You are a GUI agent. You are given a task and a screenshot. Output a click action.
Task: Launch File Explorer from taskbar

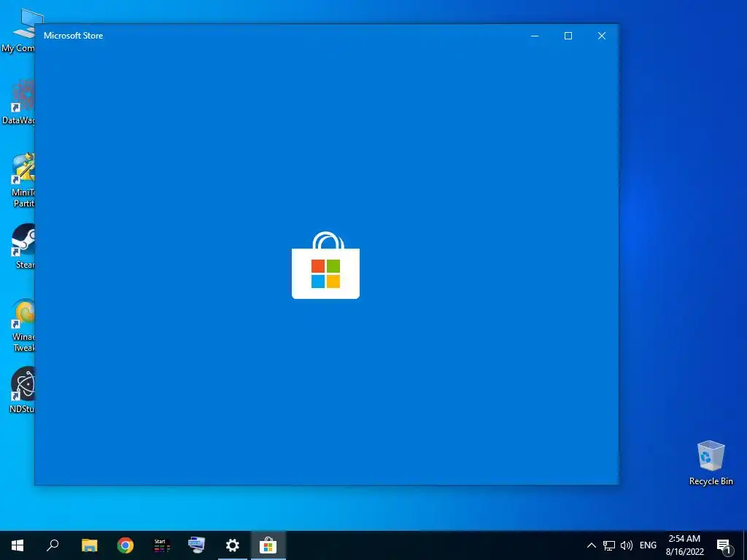89,545
